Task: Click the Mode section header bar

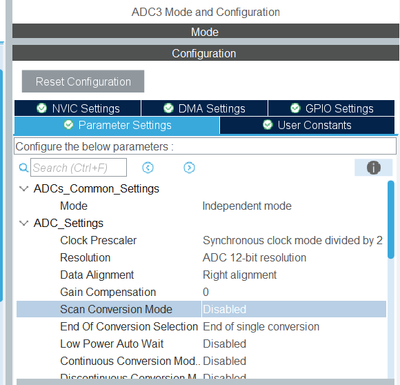Action: pos(205,32)
